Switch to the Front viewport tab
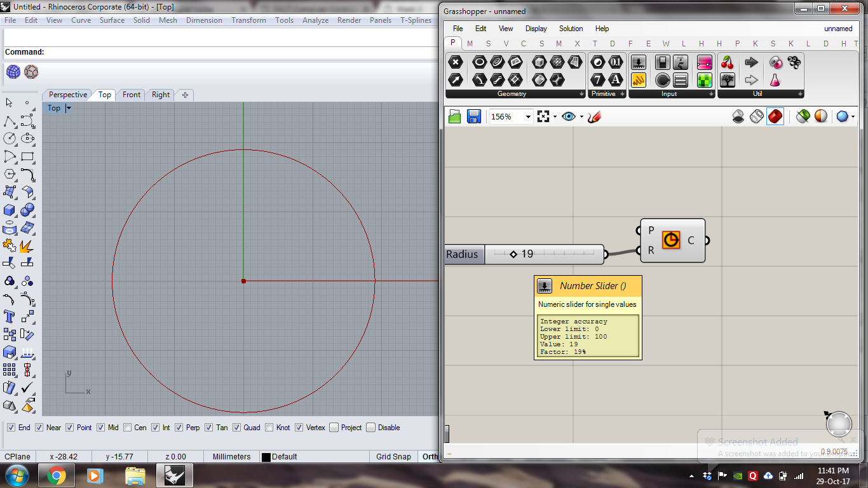The image size is (868, 488). tap(132, 95)
